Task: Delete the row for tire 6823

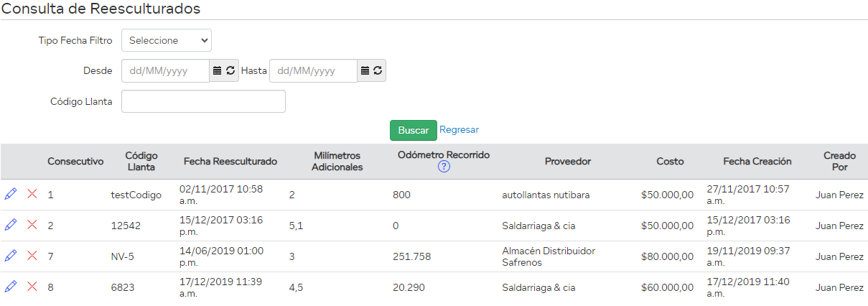Action: point(32,287)
